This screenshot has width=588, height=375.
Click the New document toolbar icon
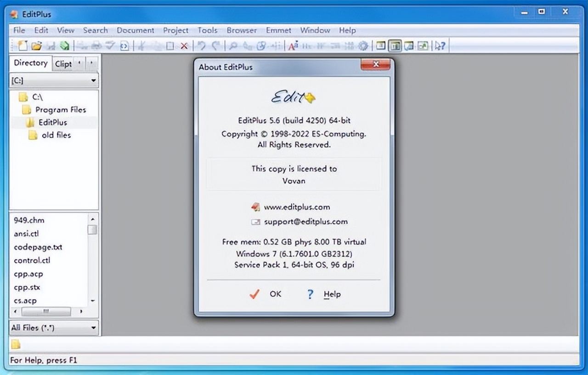[x=23, y=45]
